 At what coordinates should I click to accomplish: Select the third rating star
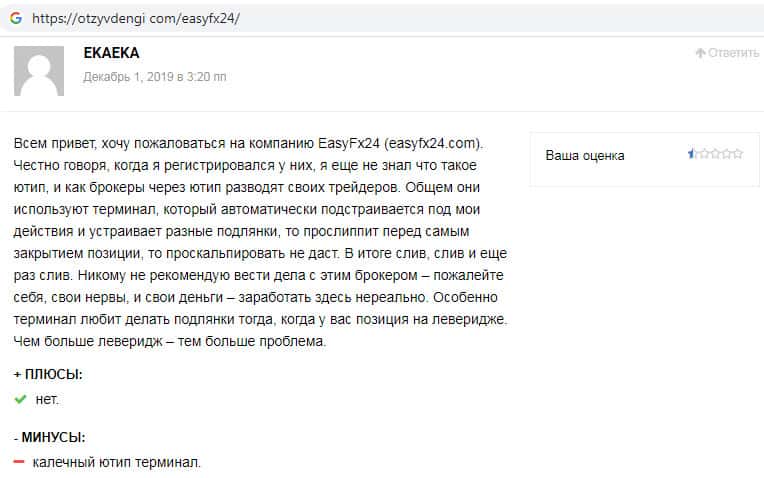(x=714, y=154)
